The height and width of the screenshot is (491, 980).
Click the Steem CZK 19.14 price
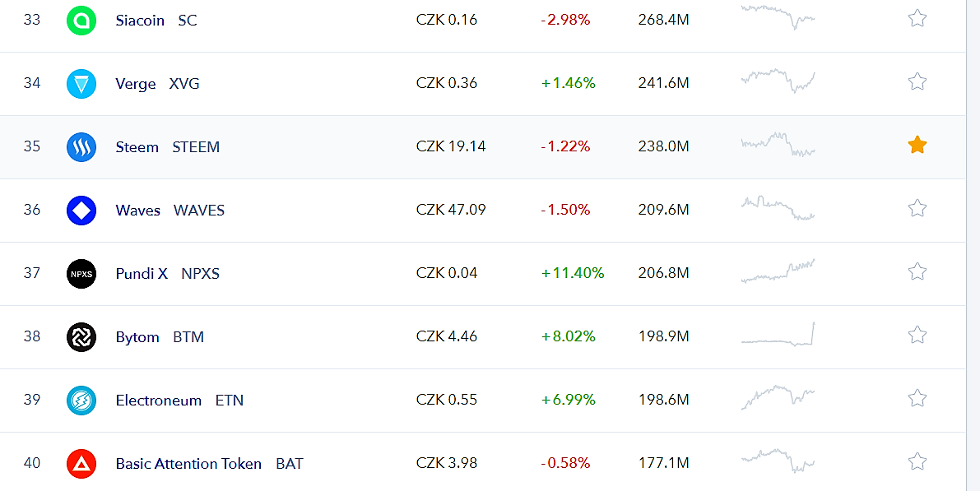point(451,146)
